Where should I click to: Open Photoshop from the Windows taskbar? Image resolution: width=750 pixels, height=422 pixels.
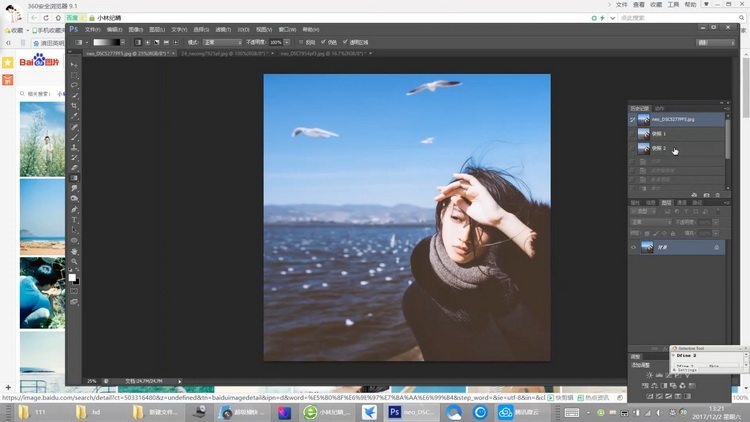[x=411, y=412]
